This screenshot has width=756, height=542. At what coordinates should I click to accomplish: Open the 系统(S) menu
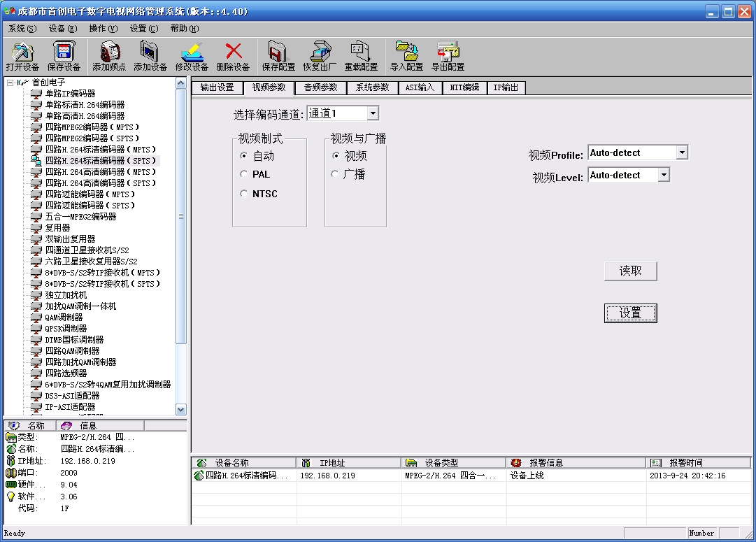(22, 29)
